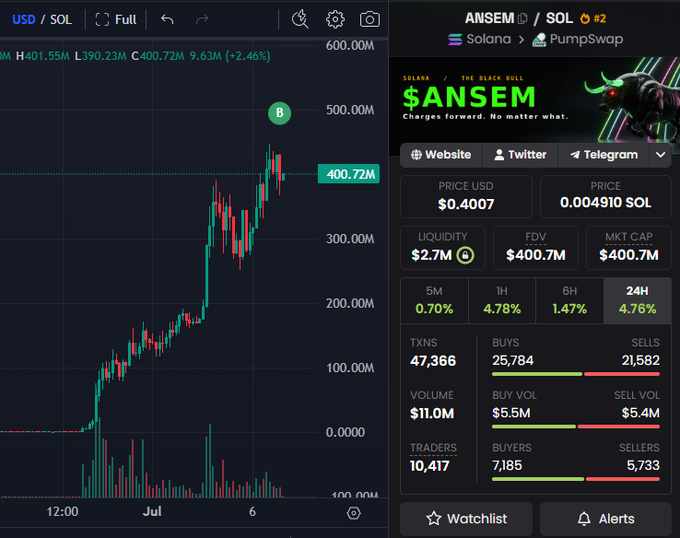Click the BUY VOL $5.5M value
This screenshot has width=680, height=538.
coord(511,413)
